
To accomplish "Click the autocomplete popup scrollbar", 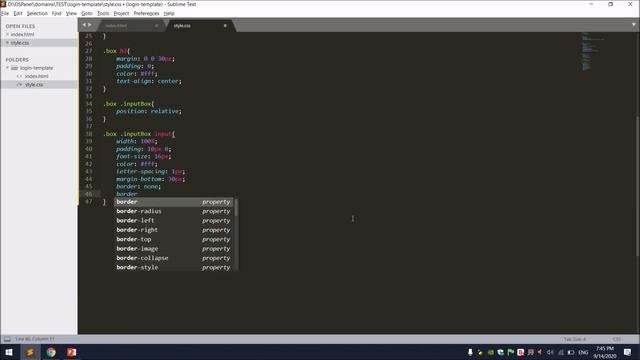I will tap(236, 207).
